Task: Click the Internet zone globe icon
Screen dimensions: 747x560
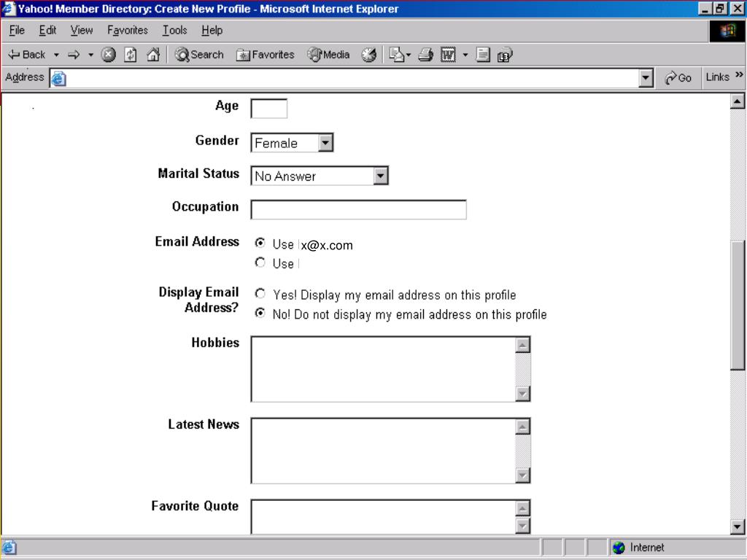Action: [619, 548]
